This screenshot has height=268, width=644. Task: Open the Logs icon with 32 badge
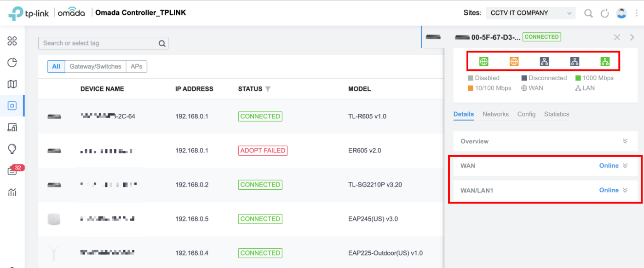pos(12,171)
